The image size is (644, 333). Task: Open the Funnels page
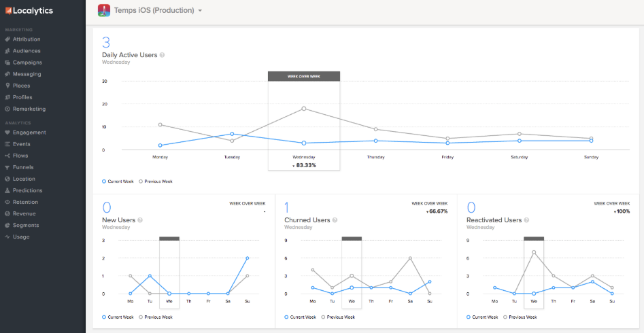[x=23, y=168]
